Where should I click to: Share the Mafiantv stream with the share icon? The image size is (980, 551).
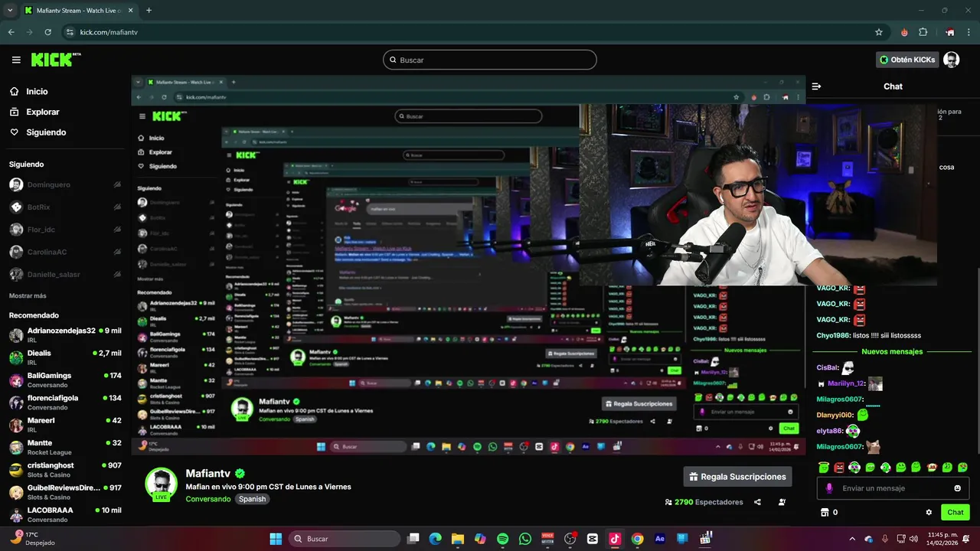[757, 502]
